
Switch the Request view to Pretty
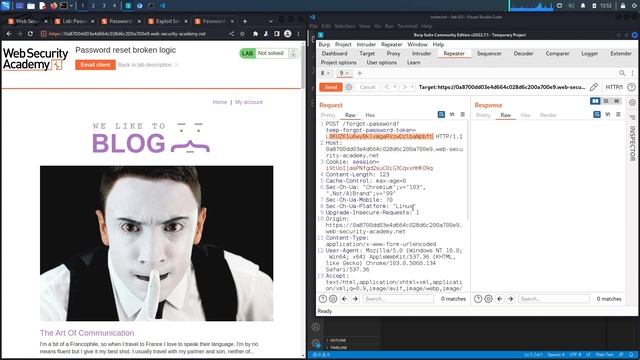click(x=328, y=115)
